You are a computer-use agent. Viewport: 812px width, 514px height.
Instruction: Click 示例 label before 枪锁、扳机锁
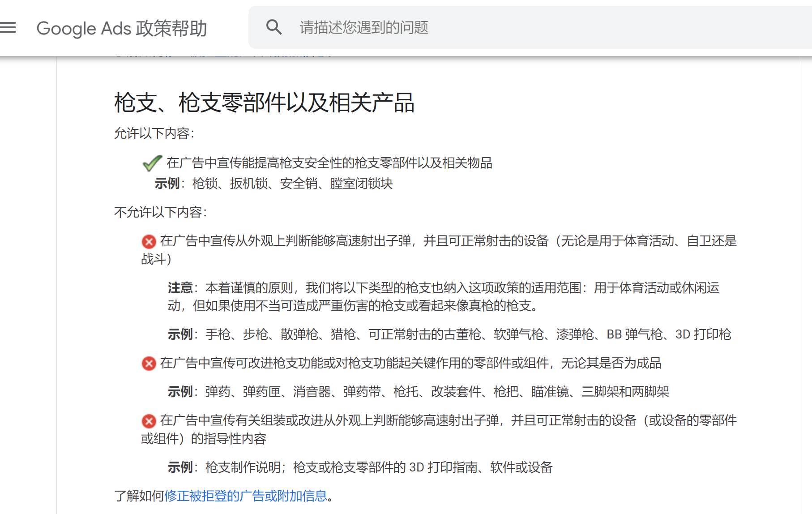coord(167,184)
